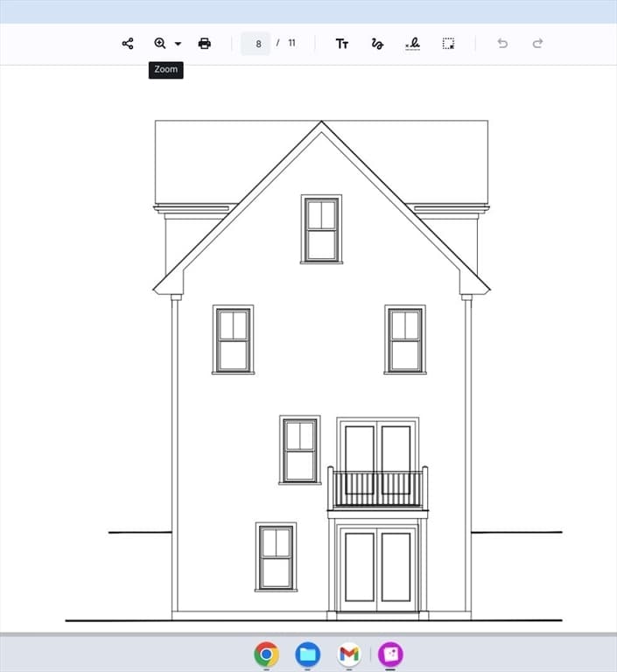Click the Zoom magnifier icon
The height and width of the screenshot is (672, 617).
tap(160, 43)
